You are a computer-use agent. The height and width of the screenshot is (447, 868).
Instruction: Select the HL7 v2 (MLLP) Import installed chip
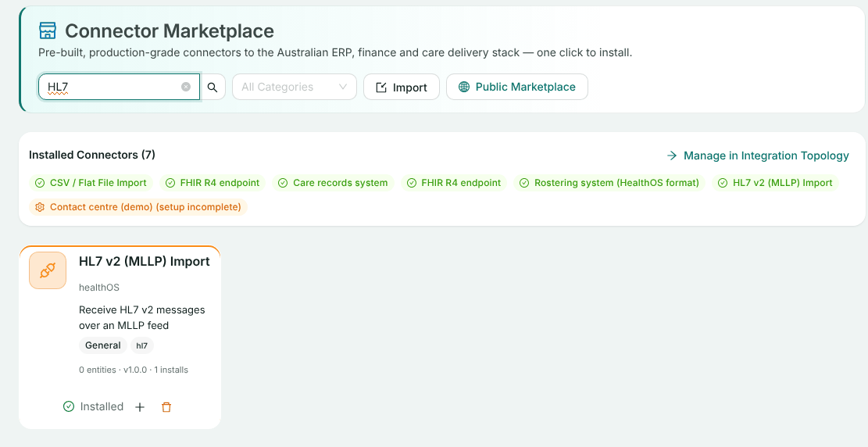(776, 183)
